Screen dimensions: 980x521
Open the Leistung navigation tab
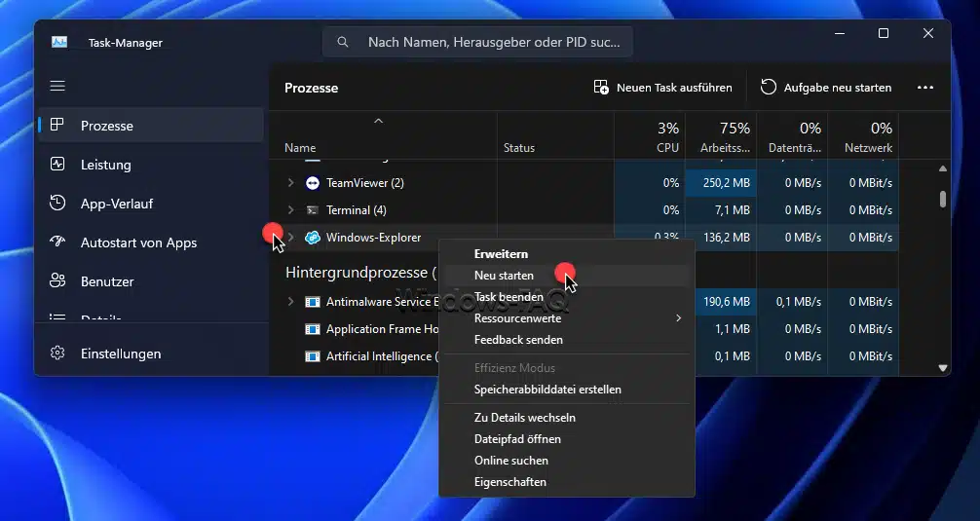[x=151, y=165]
